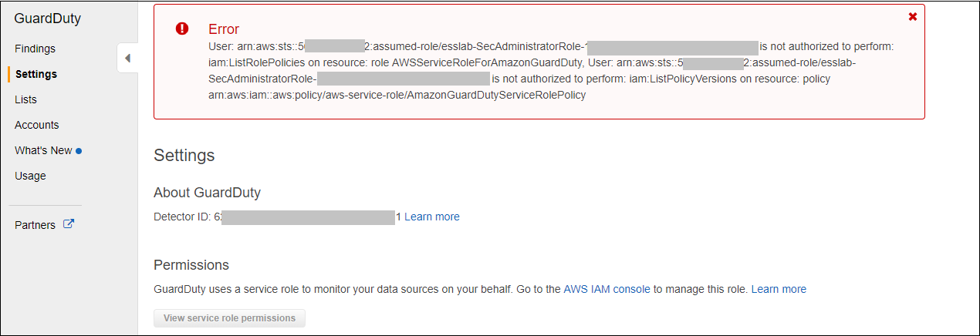Open the Usage page
The image size is (980, 336).
click(30, 176)
